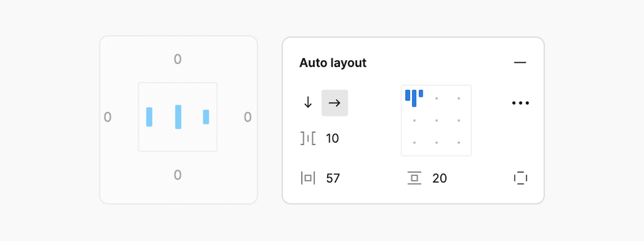Click the spacing between items icon

tap(308, 138)
